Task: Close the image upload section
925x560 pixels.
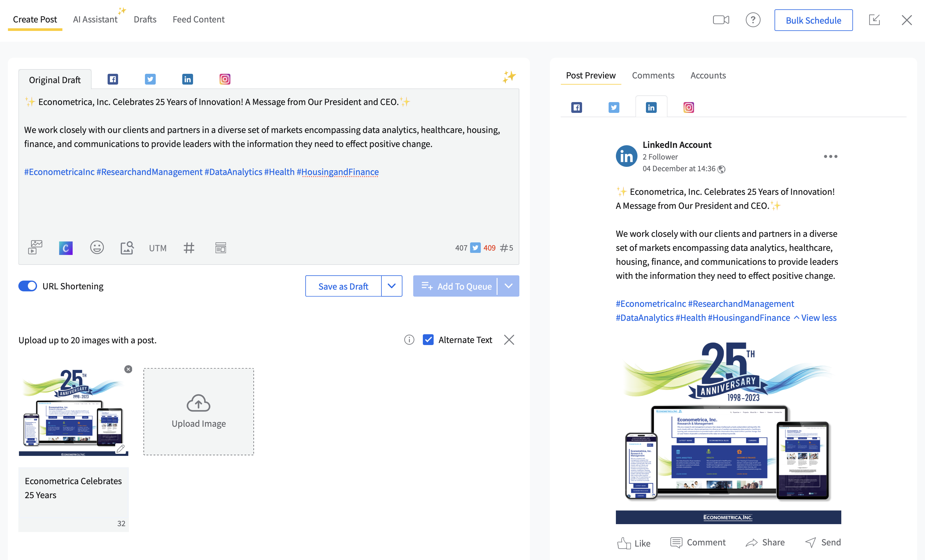Action: click(x=509, y=339)
